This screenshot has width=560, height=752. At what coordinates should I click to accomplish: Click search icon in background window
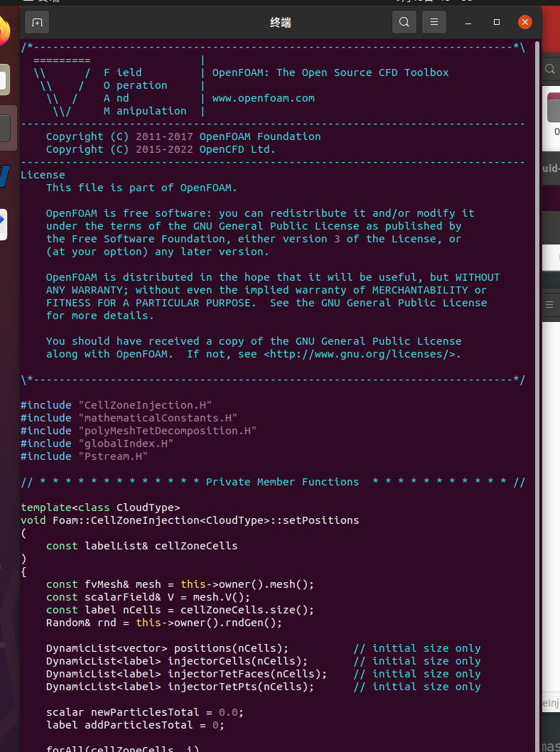tap(551, 69)
